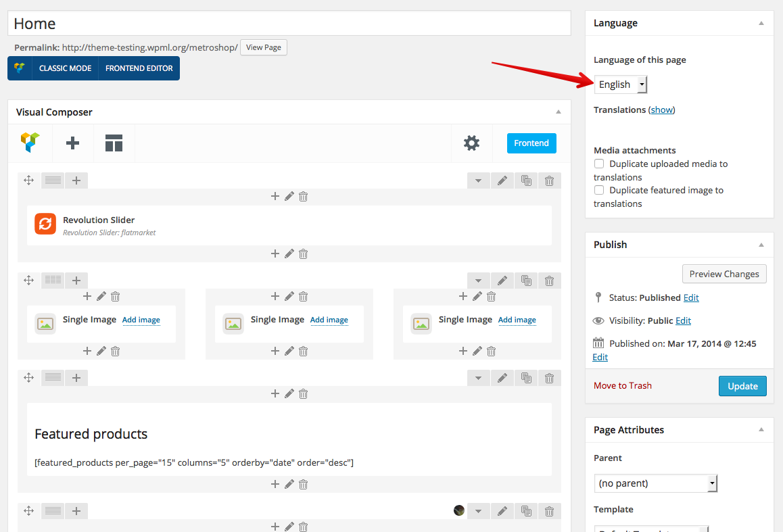Enable Duplicate featured image to translations

[x=599, y=190]
